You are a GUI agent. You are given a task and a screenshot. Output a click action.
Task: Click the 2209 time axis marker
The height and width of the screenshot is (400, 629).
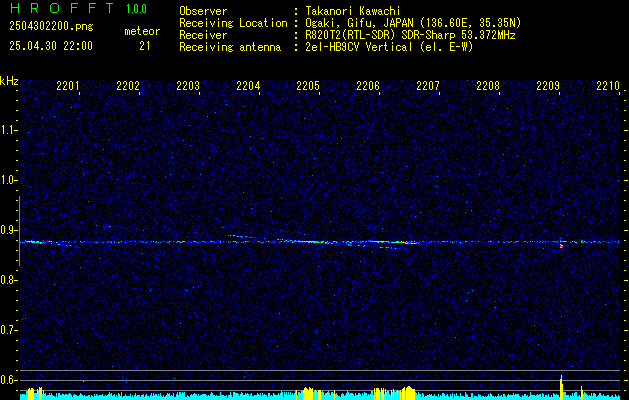(x=548, y=85)
